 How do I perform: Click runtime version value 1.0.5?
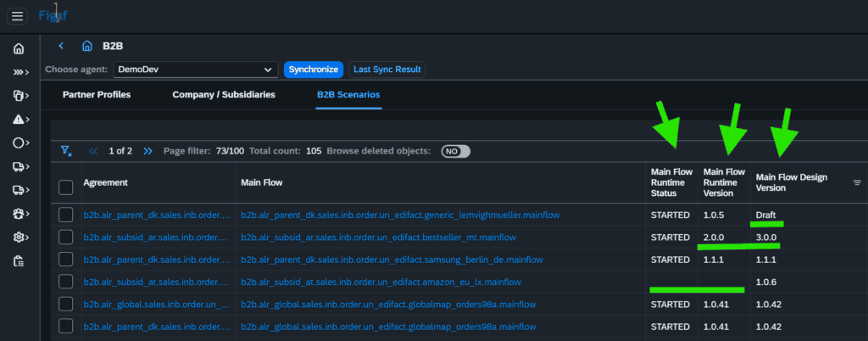(712, 215)
